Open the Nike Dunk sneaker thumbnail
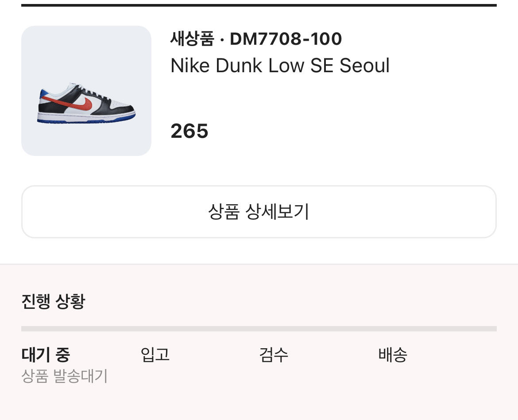This screenshot has height=420, width=518. coord(86,91)
